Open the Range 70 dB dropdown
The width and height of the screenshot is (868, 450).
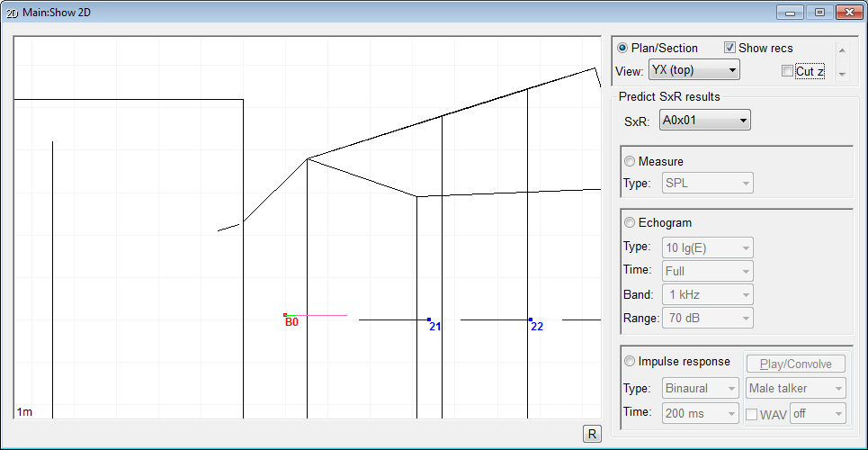pos(708,318)
